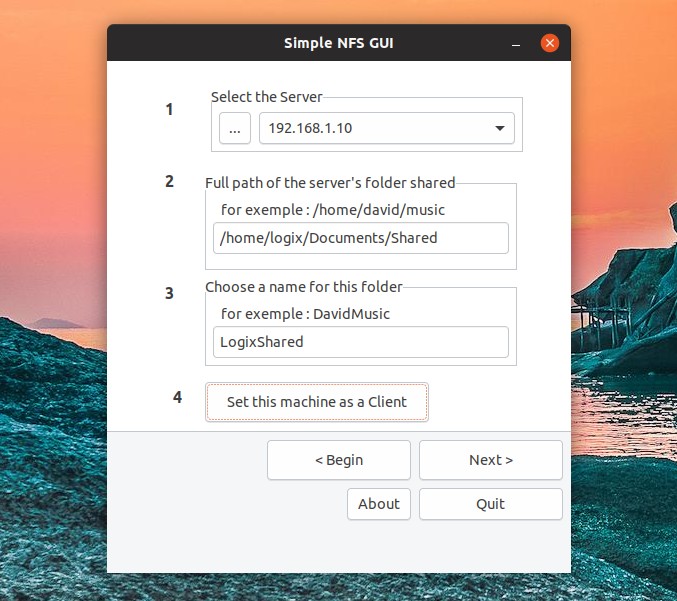Proceed with the 'Next >' button
This screenshot has height=601, width=677.
pyautogui.click(x=490, y=460)
